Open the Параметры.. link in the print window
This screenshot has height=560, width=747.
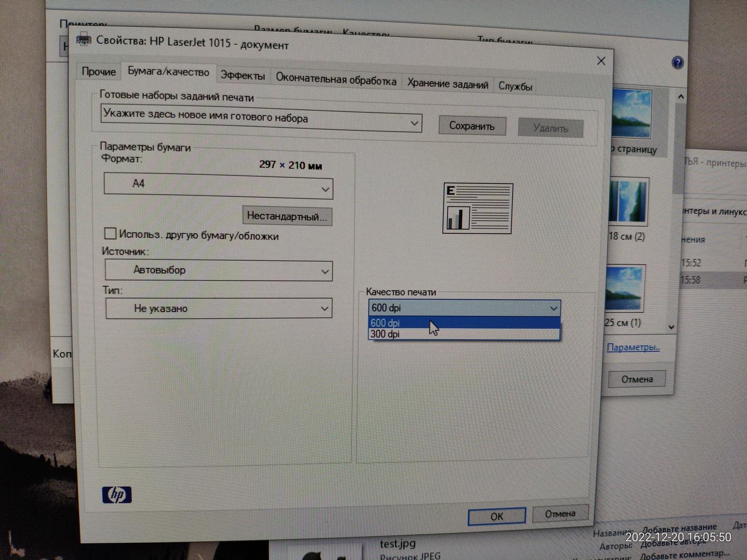tap(633, 347)
